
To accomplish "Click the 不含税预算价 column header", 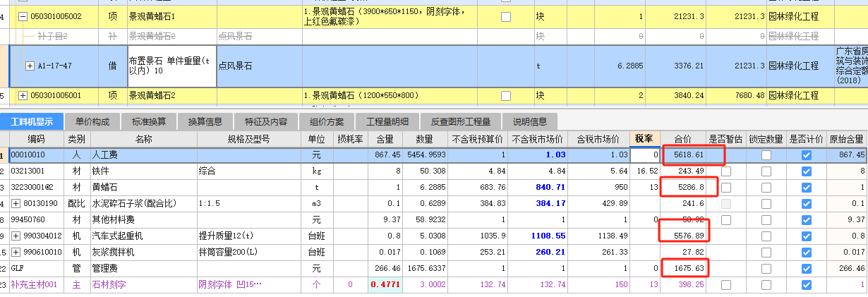I will coord(477,138).
